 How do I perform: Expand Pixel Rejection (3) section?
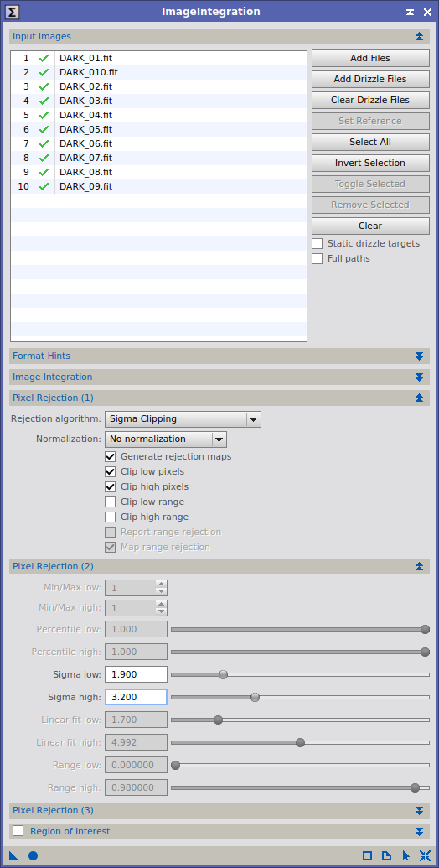tap(219, 810)
